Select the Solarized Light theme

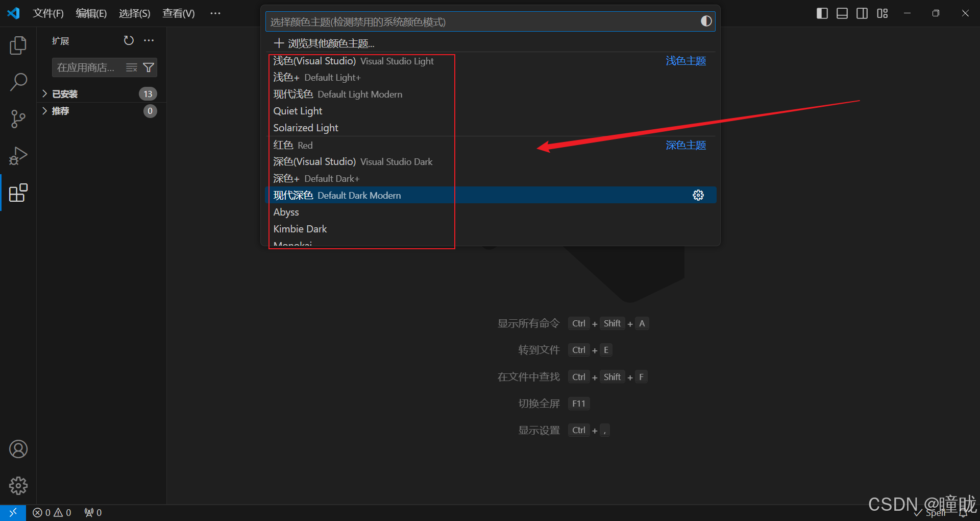pyautogui.click(x=490, y=128)
